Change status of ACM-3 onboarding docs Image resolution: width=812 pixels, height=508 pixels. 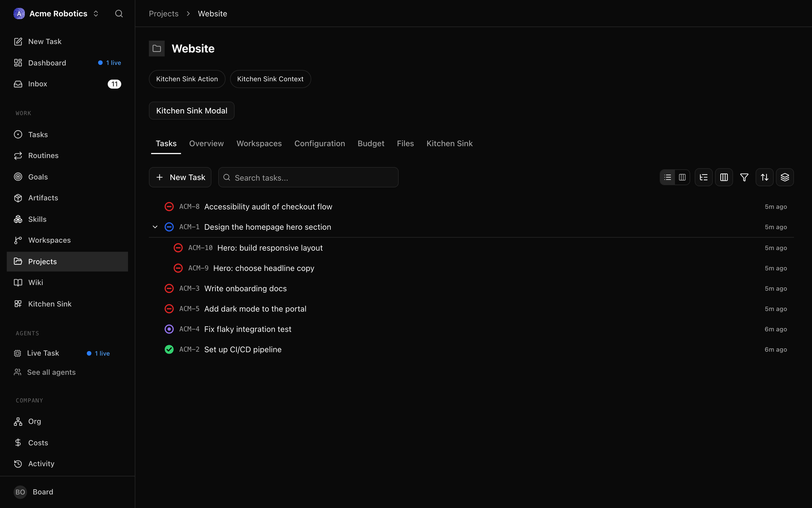tap(169, 288)
